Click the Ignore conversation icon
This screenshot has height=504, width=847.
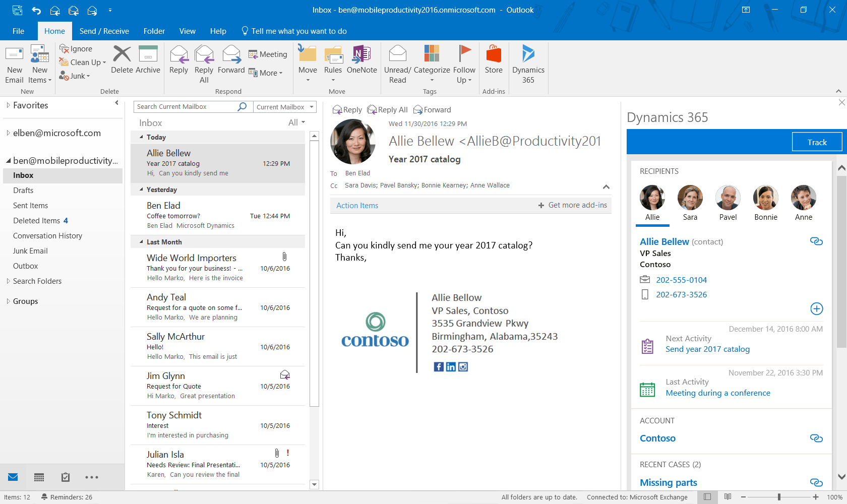64,48
